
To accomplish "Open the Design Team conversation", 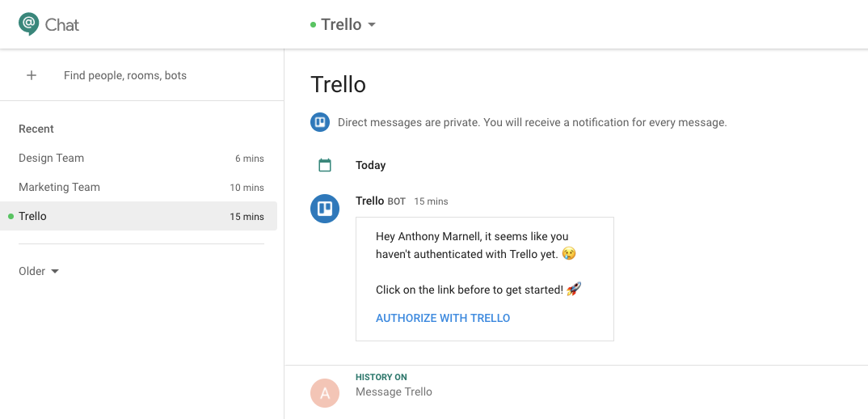I will [x=138, y=158].
